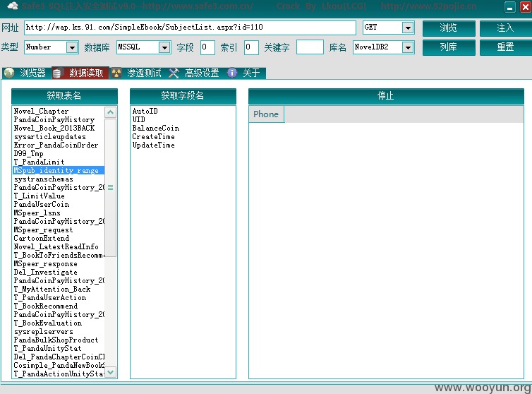Select the T_LimitValue table
This screenshot has width=532, height=394.
click(x=39, y=196)
